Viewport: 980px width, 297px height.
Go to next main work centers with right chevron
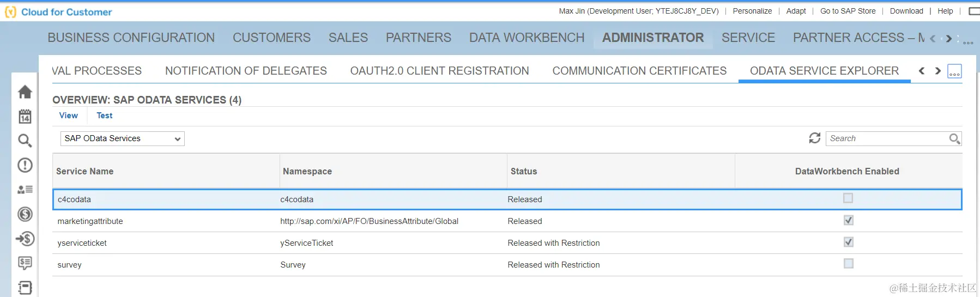pyautogui.click(x=949, y=39)
